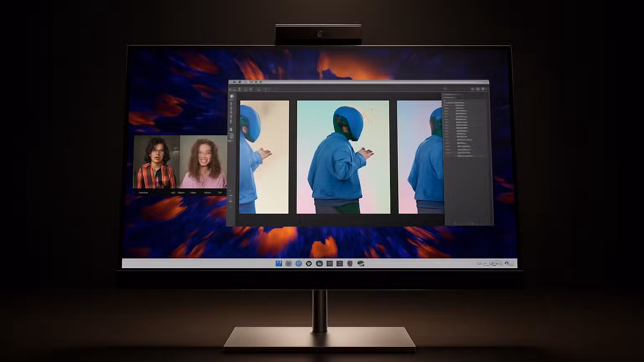
Task: Select the left photo with beige background
Action: point(264,157)
